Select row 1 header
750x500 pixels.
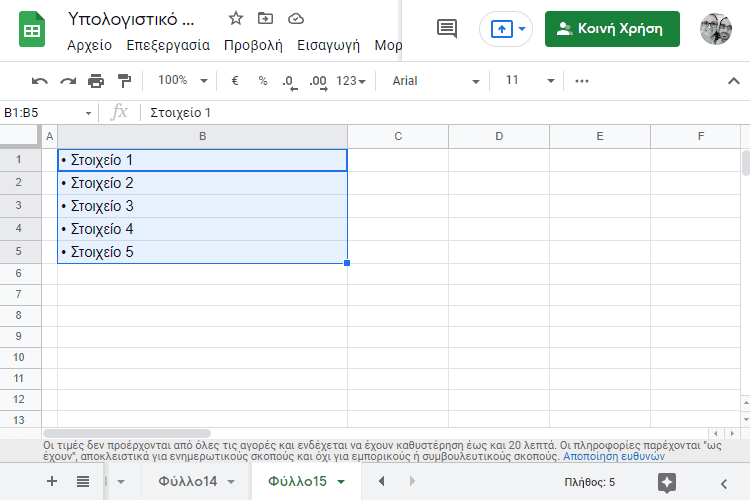(x=19, y=159)
